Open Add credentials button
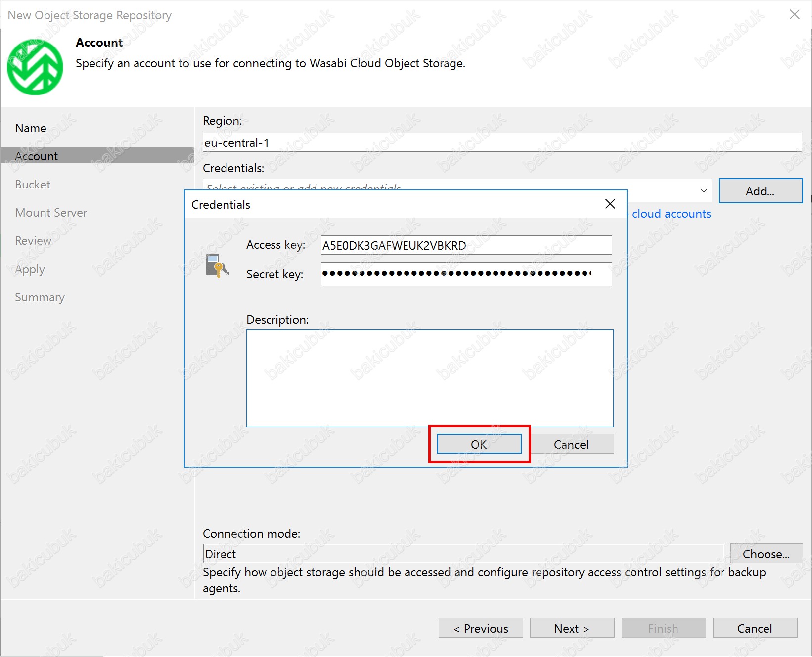Image resolution: width=812 pixels, height=657 pixels. [760, 191]
